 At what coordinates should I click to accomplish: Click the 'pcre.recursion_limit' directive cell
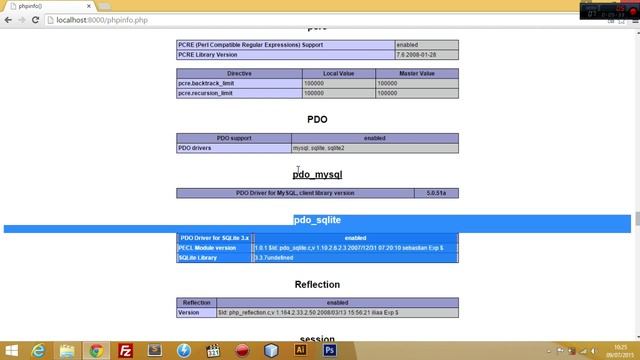239,93
